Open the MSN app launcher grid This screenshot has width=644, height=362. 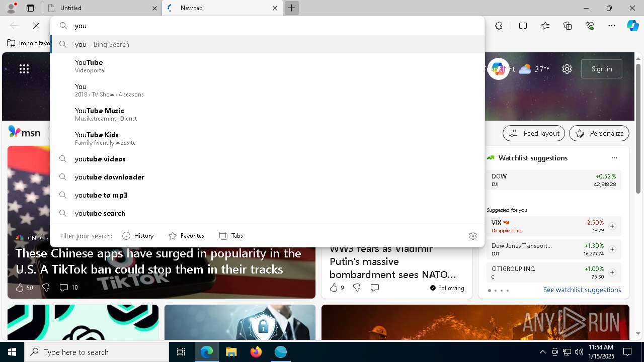(24, 69)
